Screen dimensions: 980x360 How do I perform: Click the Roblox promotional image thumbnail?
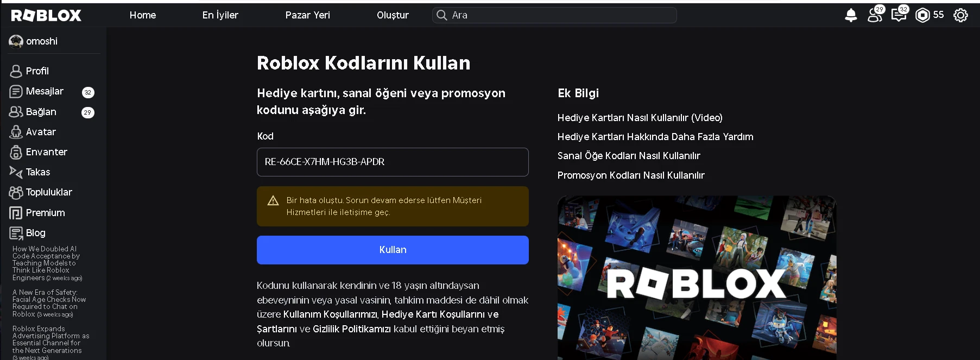(697, 277)
